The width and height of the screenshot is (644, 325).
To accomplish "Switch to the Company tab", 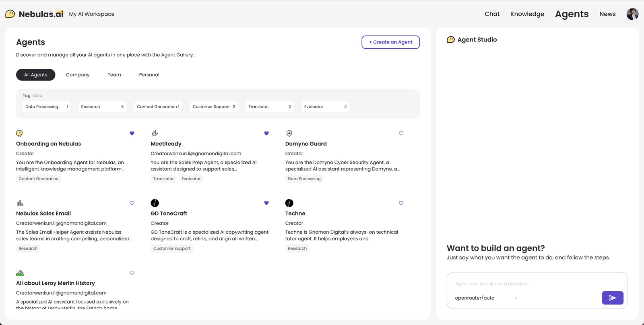I will click(x=78, y=75).
